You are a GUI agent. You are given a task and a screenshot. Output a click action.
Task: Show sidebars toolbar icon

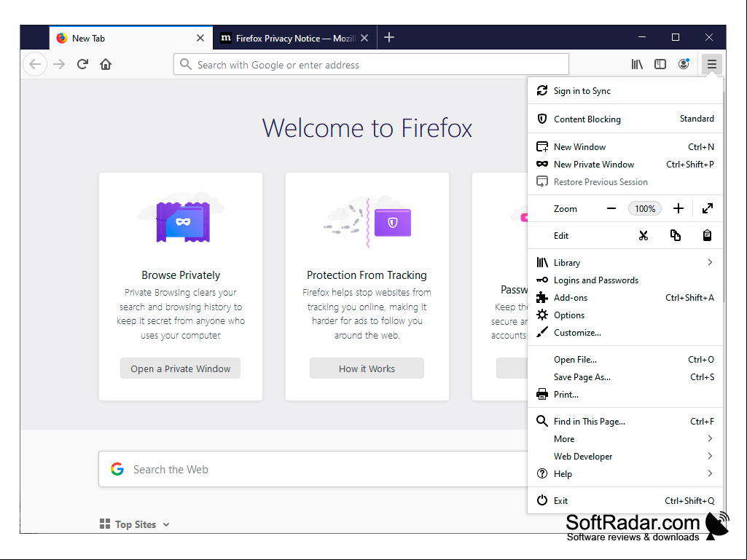click(x=660, y=64)
